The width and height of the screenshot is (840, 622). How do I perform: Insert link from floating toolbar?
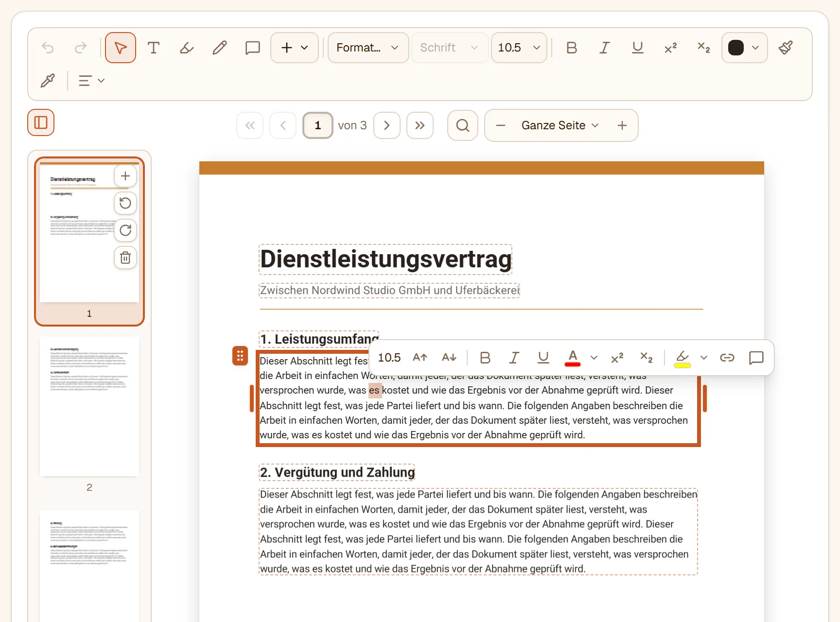pos(727,358)
